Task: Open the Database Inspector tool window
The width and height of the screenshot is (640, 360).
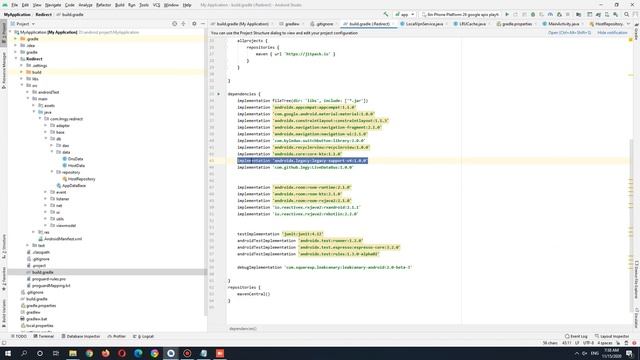Action: click(x=81, y=336)
